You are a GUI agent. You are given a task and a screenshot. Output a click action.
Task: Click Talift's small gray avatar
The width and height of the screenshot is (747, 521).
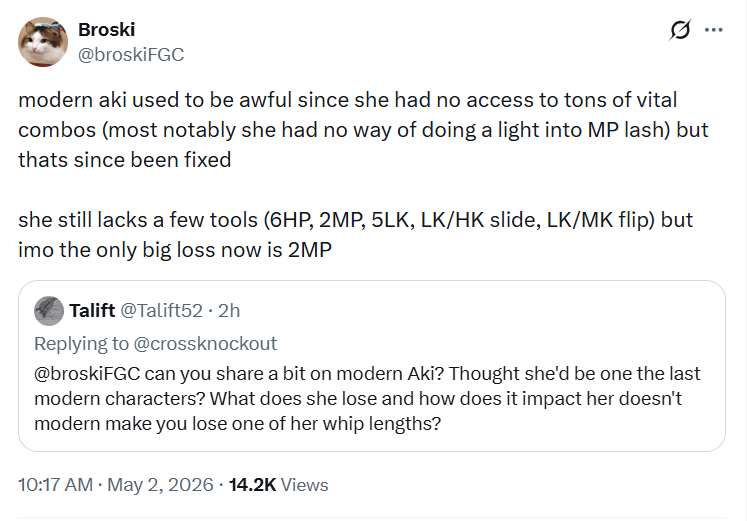tap(49, 311)
